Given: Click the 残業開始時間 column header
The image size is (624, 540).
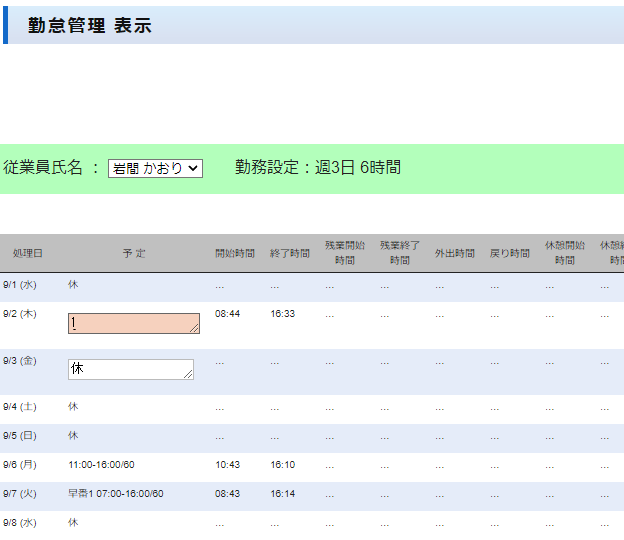Looking at the screenshot, I should (345, 253).
